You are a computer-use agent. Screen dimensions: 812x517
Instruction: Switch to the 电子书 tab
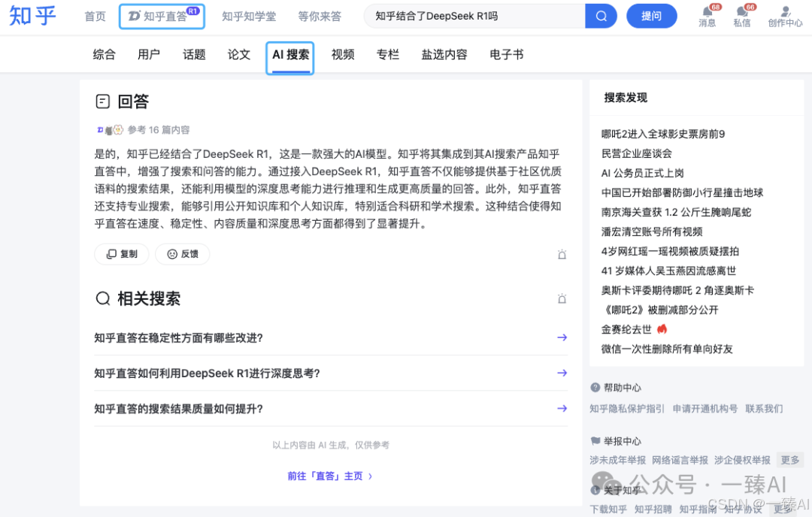click(507, 54)
